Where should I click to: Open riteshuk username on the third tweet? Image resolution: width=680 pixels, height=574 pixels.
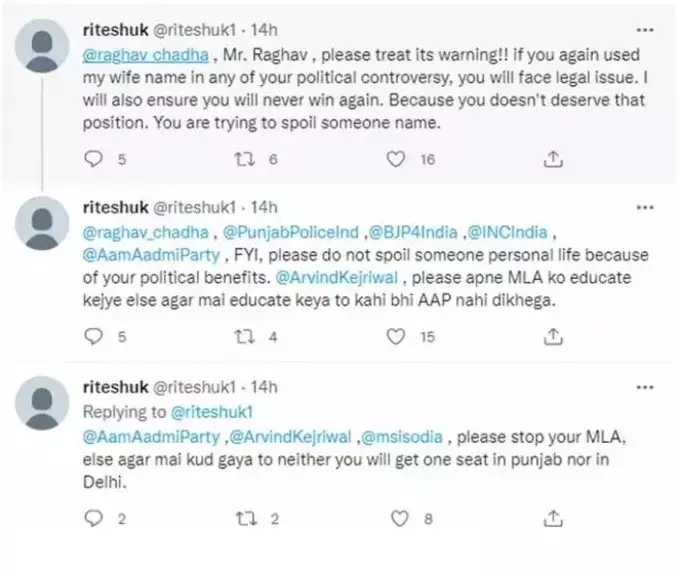pyautogui.click(x=111, y=387)
